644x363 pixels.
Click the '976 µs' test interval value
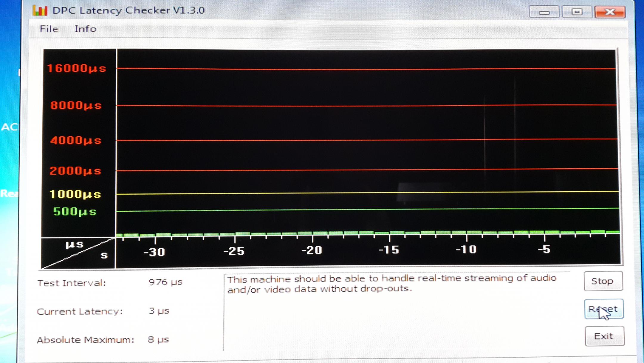point(165,282)
